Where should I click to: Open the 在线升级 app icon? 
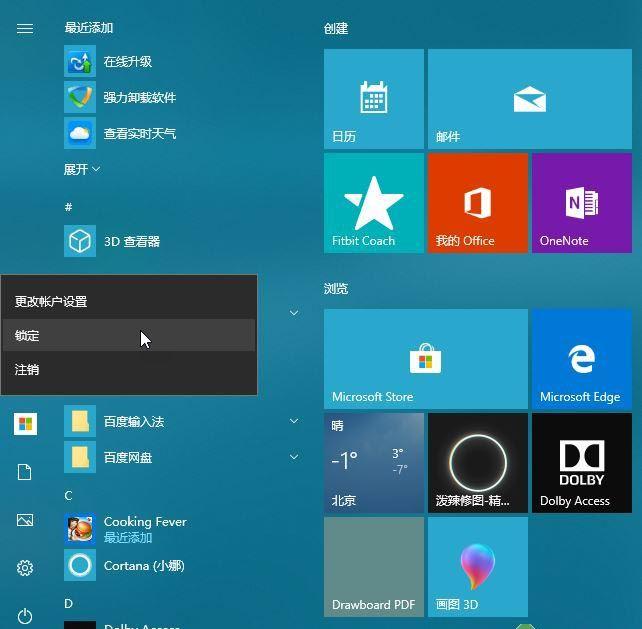pyautogui.click(x=80, y=61)
